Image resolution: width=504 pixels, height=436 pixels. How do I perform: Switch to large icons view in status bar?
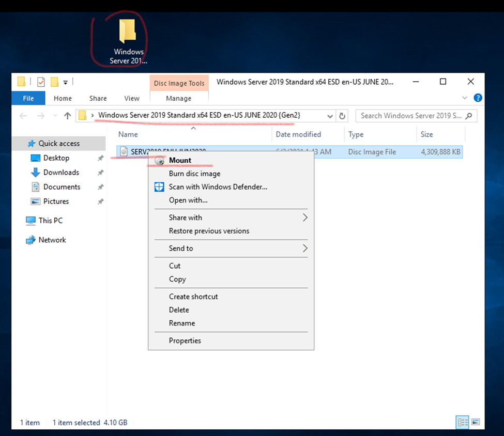(x=476, y=422)
